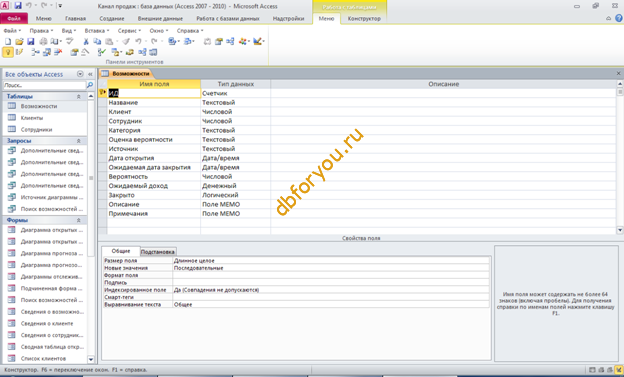Click the field grid scrollbar down arrow

tap(620, 230)
